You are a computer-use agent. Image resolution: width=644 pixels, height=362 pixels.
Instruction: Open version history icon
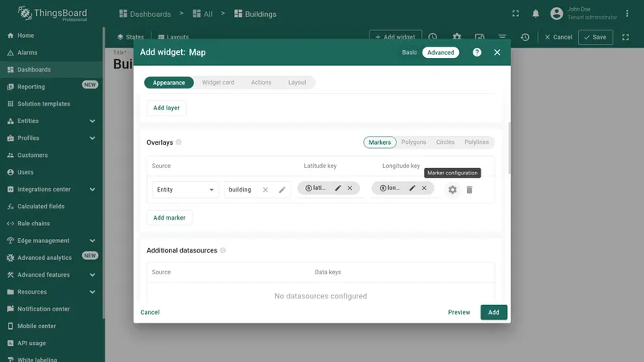point(525,37)
